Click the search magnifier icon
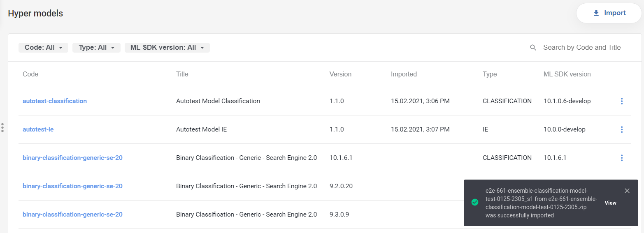The height and width of the screenshot is (233, 644). [533, 48]
